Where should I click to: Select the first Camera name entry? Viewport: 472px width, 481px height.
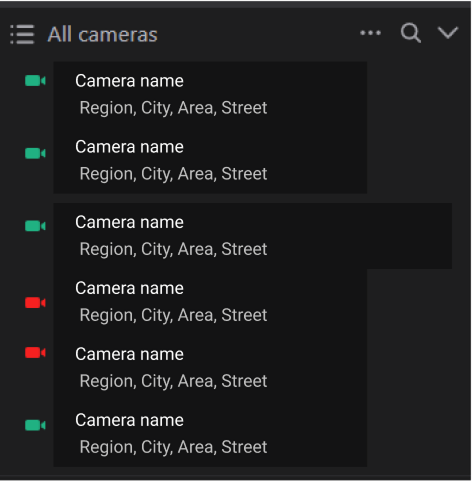pos(129,81)
